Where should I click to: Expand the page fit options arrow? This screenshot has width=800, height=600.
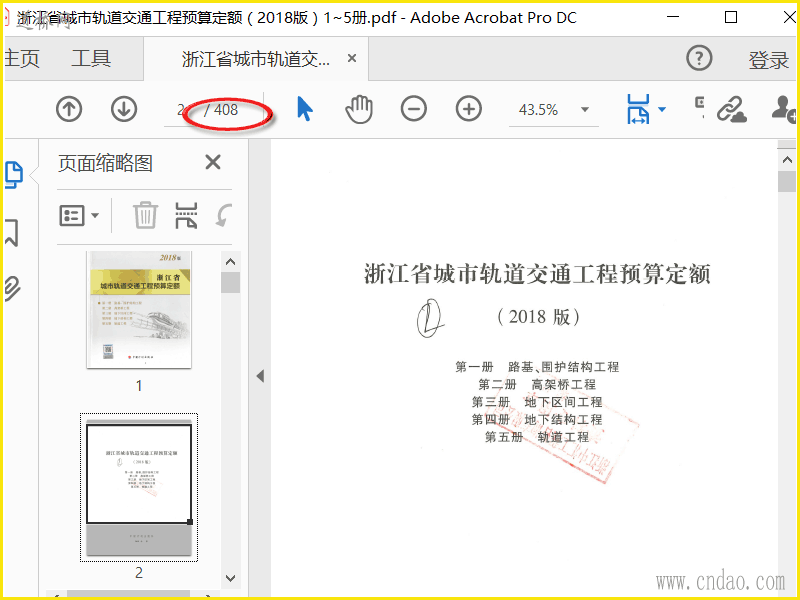[662, 109]
